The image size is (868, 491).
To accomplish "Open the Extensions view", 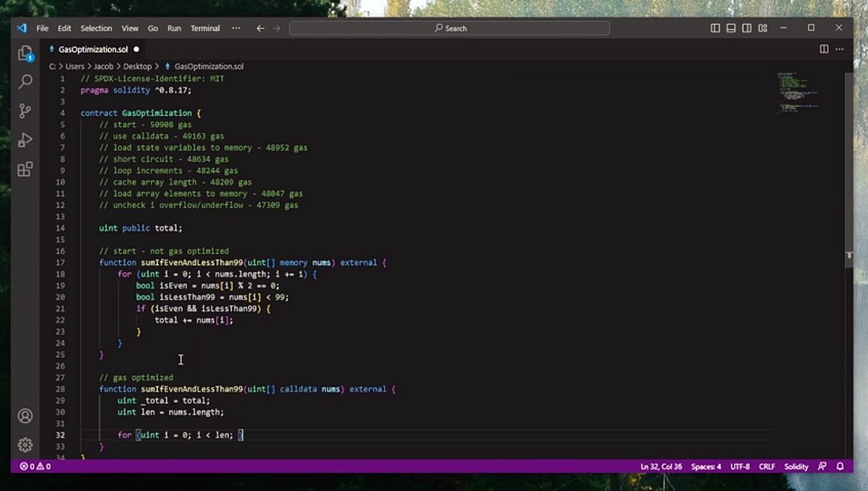I will tap(25, 169).
